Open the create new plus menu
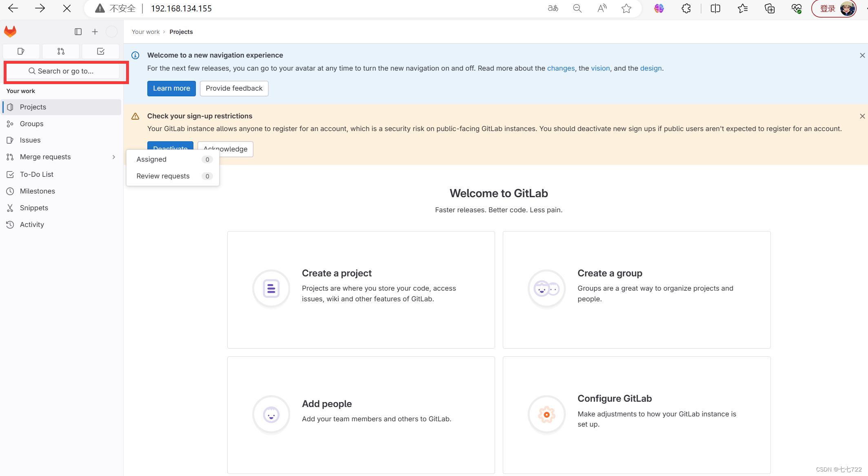 tap(95, 31)
